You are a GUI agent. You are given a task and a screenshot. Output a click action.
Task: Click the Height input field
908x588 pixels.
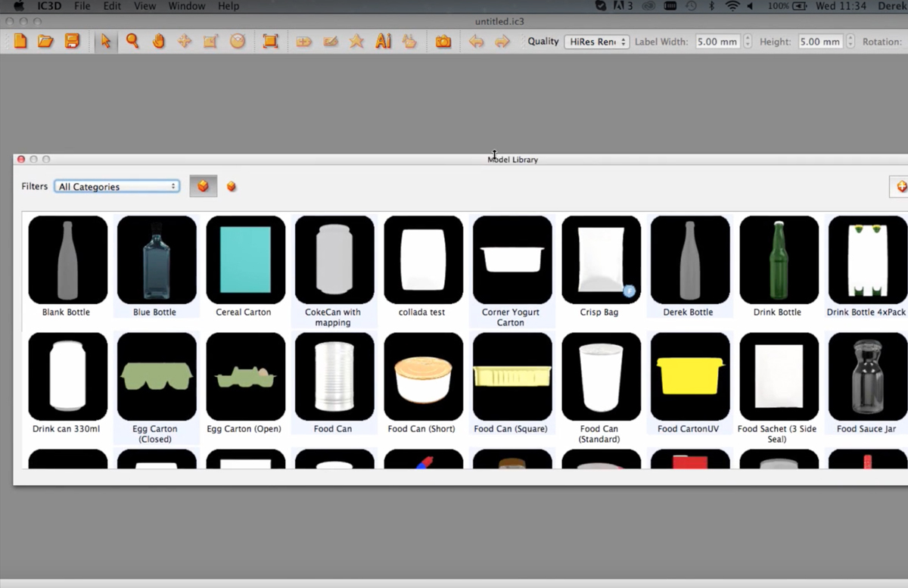[x=819, y=42]
